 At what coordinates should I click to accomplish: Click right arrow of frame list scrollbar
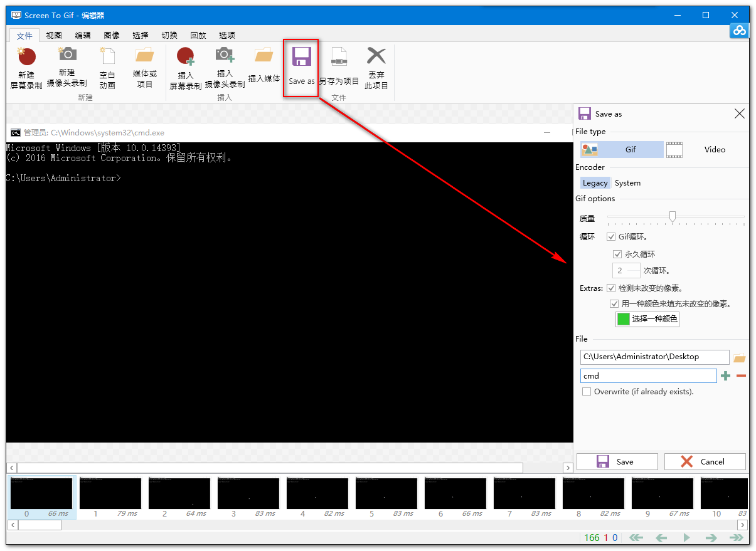coord(743,525)
